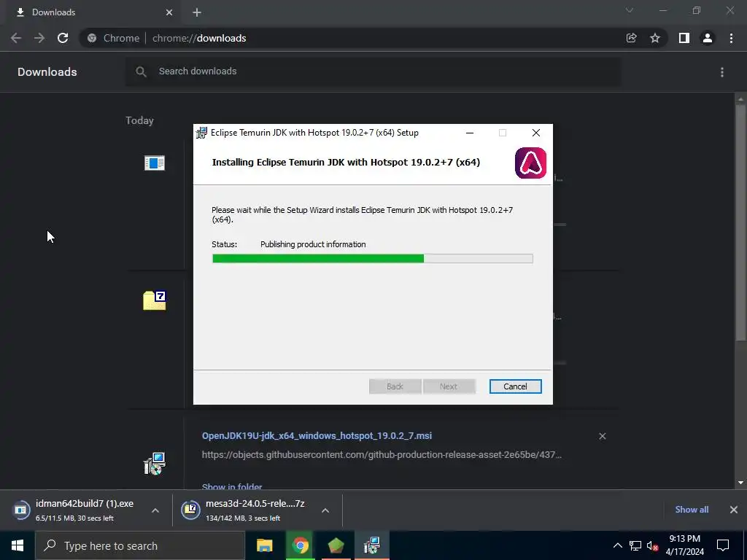This screenshot has height=560, width=747.
Task: Open the notification center icon
Action: [x=723, y=545]
